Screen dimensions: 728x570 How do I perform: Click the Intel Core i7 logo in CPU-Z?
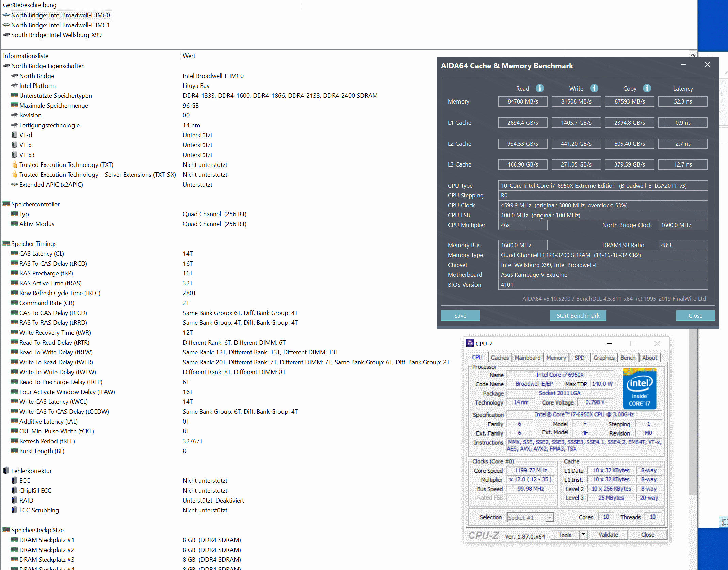click(640, 388)
